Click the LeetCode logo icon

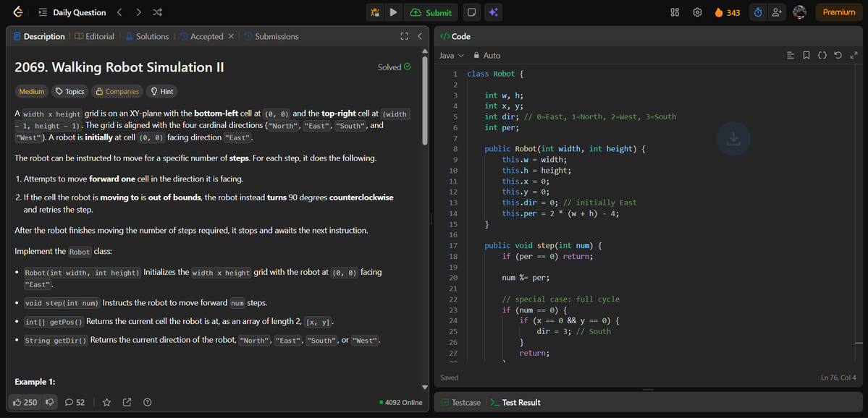(17, 12)
